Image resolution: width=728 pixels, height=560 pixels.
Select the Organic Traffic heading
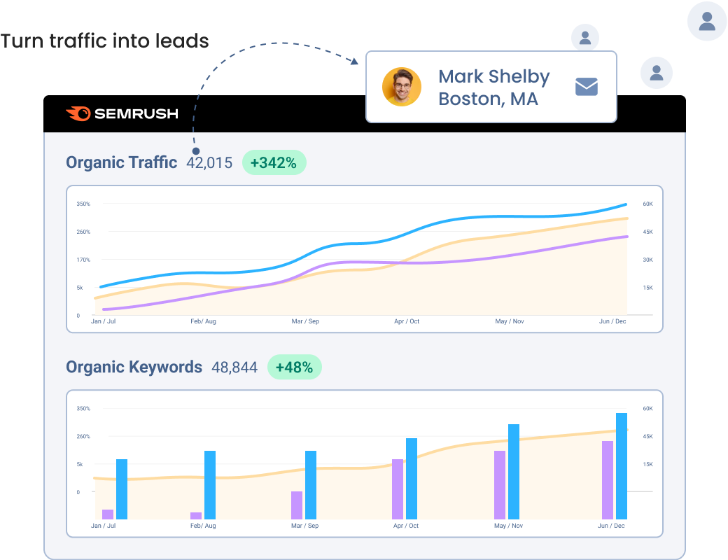tap(121, 162)
